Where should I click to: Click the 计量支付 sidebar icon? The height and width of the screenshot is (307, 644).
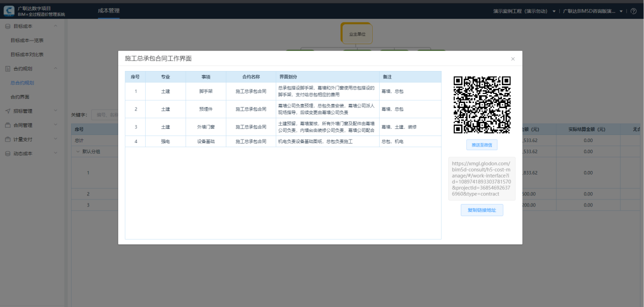tap(8, 139)
